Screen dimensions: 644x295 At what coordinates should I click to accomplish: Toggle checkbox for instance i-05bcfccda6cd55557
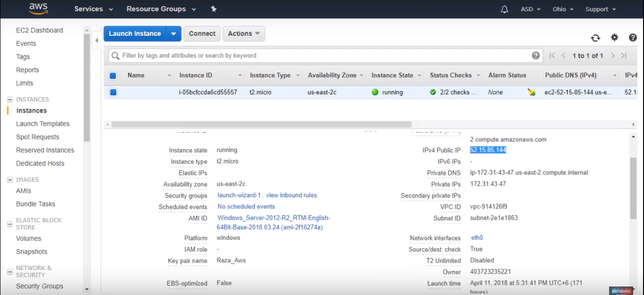(x=113, y=93)
